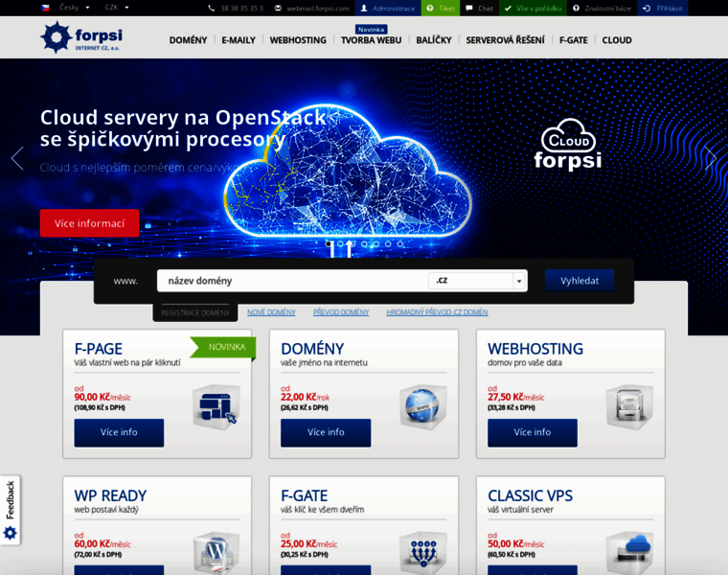Select the fourth carousel dot
Viewport: 728px width, 575px height.
(364, 243)
